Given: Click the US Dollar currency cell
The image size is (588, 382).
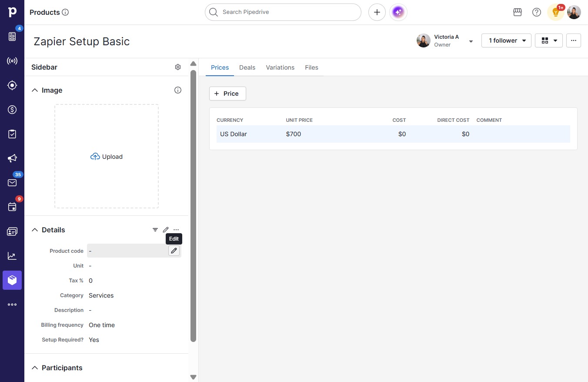Looking at the screenshot, I should tap(233, 134).
